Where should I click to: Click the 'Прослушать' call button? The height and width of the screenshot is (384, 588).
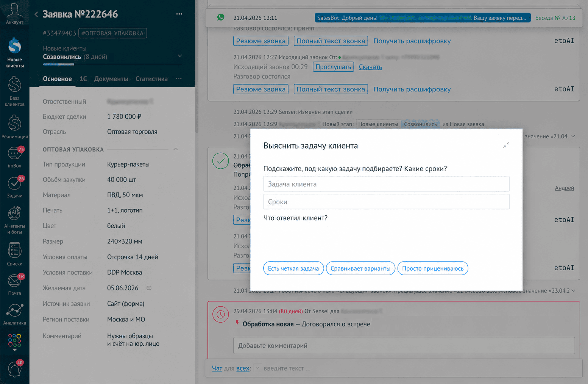334,67
